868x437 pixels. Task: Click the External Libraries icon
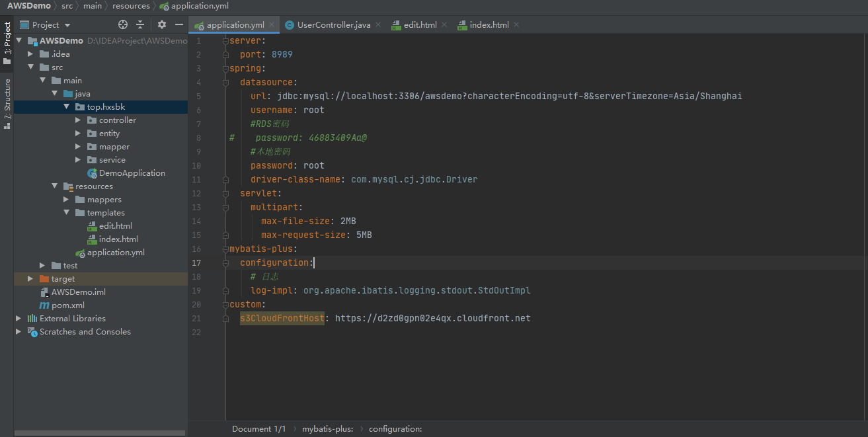click(x=32, y=319)
